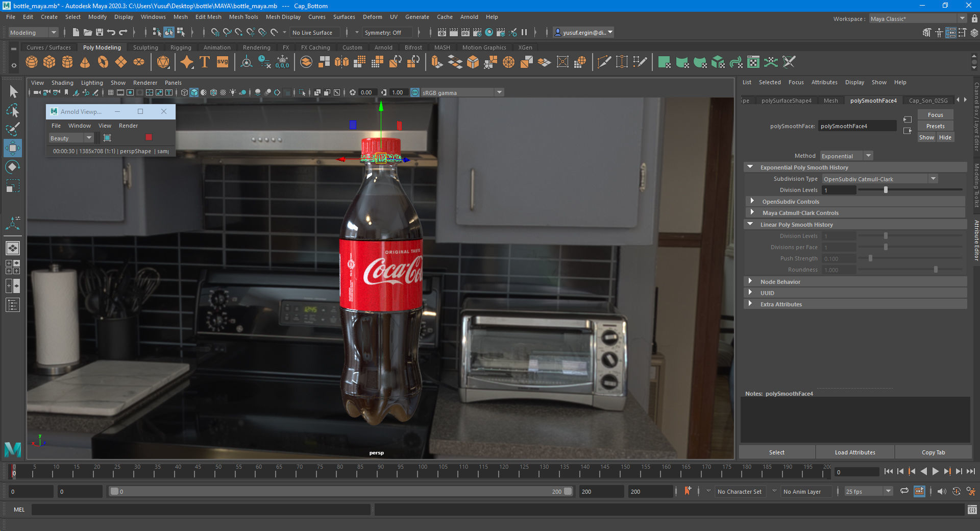
Task: Open the Modeling menu set dropdown
Action: tap(34, 32)
